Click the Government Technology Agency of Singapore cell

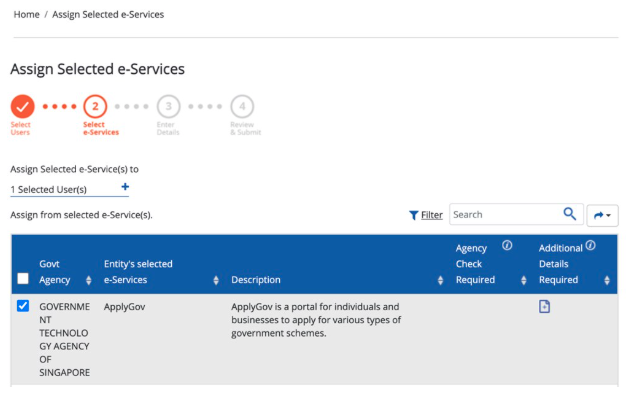coord(64,339)
